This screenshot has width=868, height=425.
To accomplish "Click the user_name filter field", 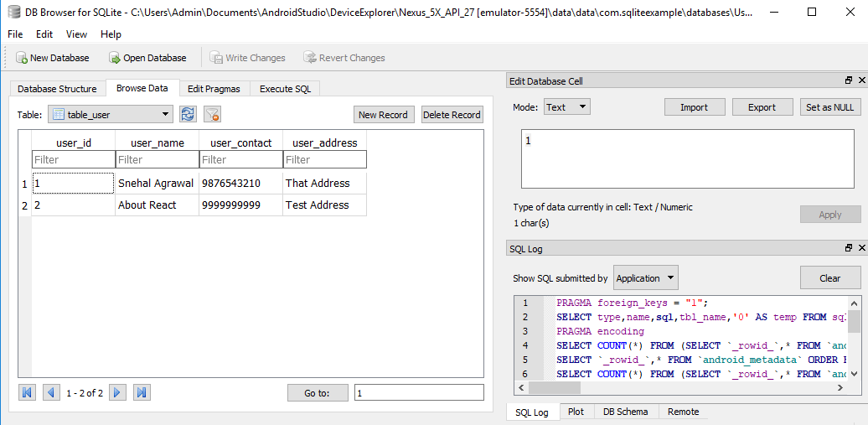I will pyautogui.click(x=158, y=159).
